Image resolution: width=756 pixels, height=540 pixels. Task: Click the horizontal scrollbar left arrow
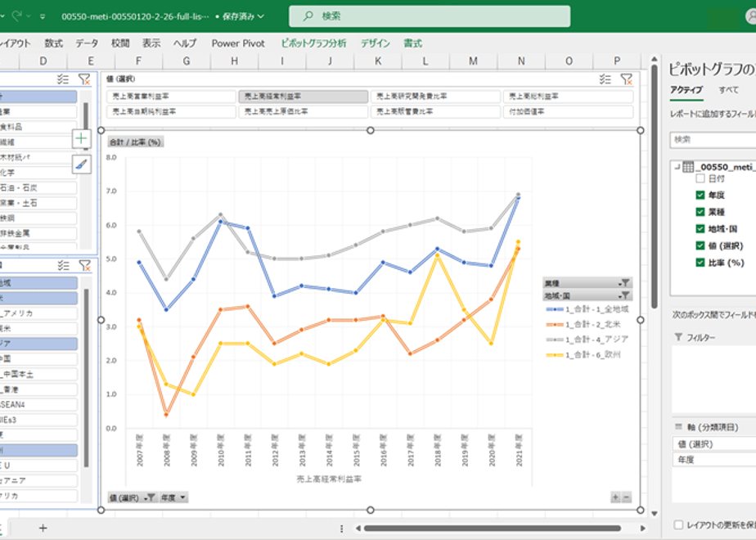[x=358, y=529]
